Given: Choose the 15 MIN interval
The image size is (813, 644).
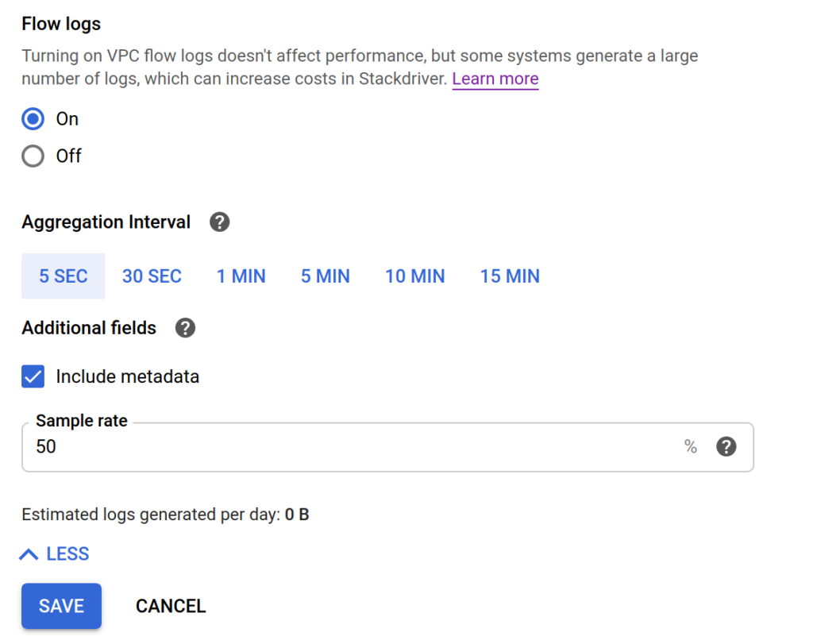Looking at the screenshot, I should 510,276.
